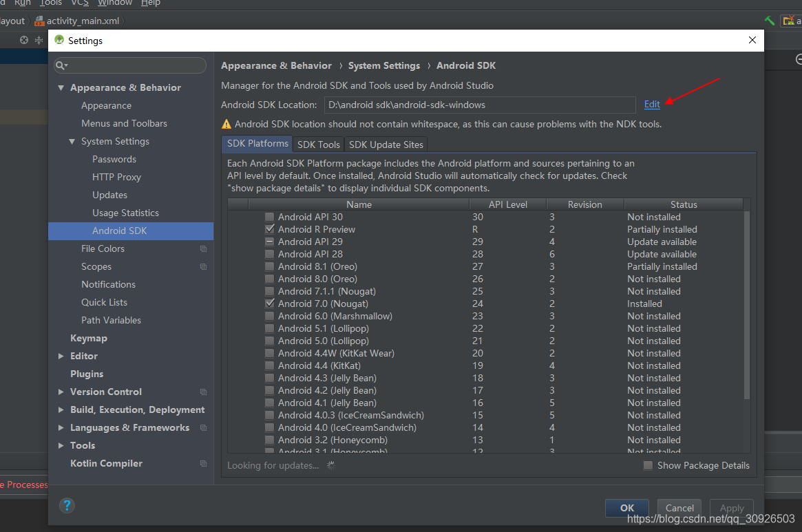Click the project-level icon beside Kotlin Compiler
The image size is (802, 532).
pos(203,463)
